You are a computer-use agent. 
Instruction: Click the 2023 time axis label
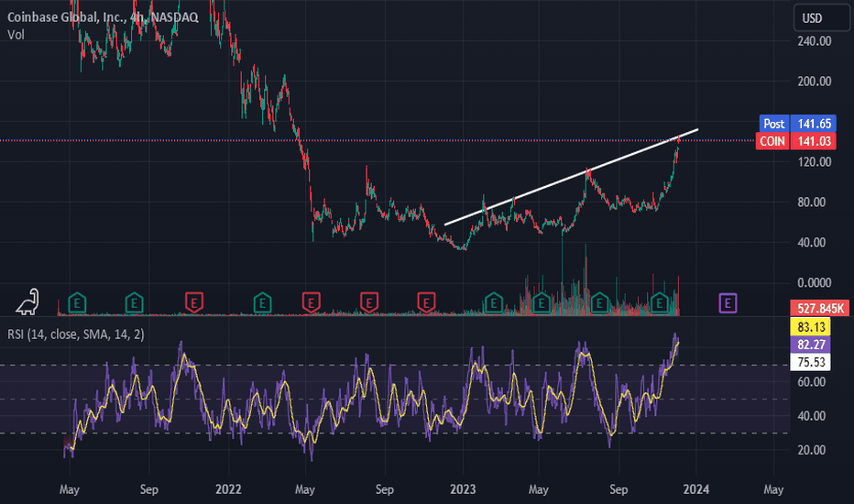pos(463,489)
